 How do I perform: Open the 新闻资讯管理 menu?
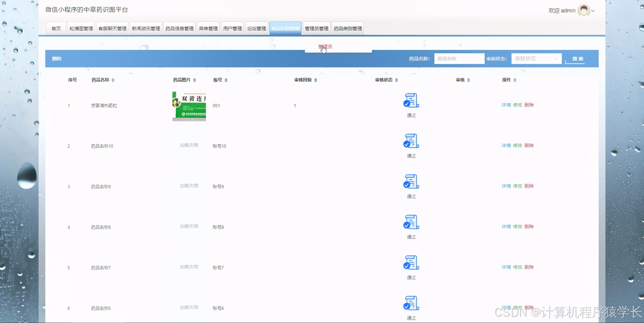pyautogui.click(x=146, y=28)
